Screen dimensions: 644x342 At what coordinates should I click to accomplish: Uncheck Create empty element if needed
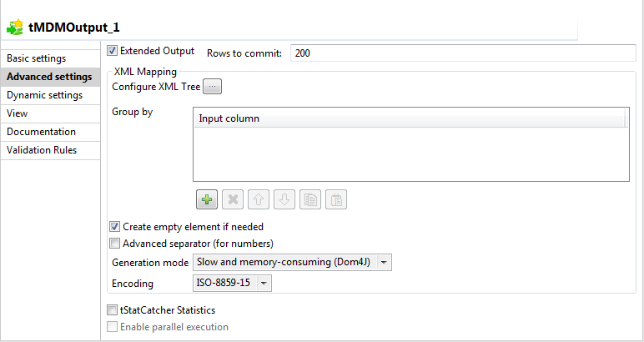pyautogui.click(x=115, y=226)
